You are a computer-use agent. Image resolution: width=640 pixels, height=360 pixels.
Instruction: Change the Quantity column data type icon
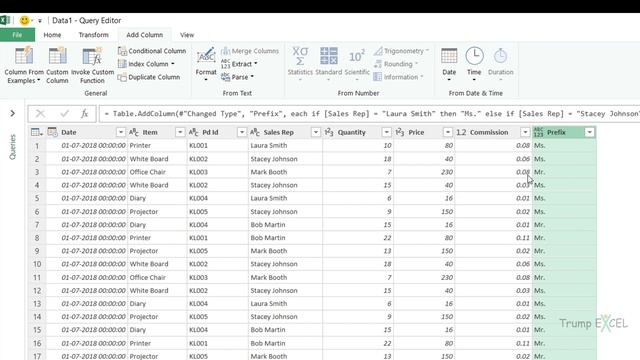tap(329, 132)
